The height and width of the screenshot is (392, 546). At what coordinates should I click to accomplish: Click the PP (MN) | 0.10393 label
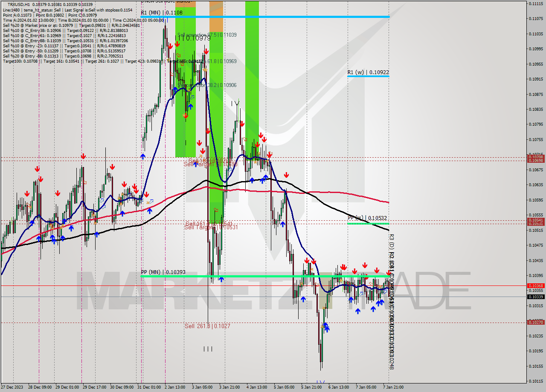[x=163, y=272]
